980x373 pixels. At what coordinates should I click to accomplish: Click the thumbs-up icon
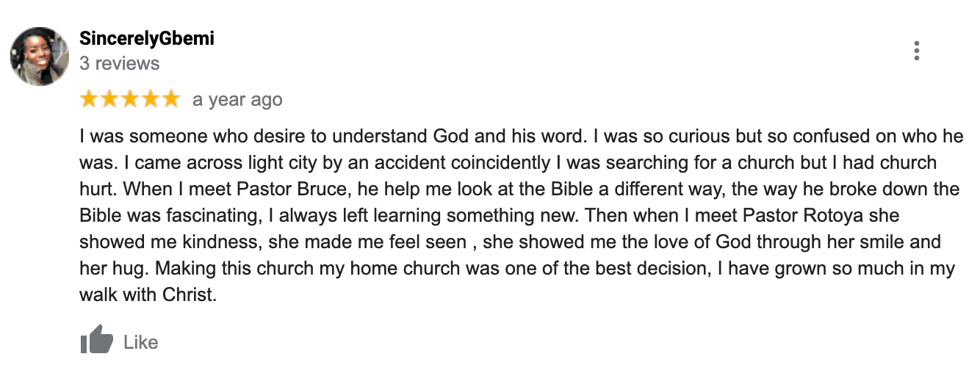click(x=96, y=341)
